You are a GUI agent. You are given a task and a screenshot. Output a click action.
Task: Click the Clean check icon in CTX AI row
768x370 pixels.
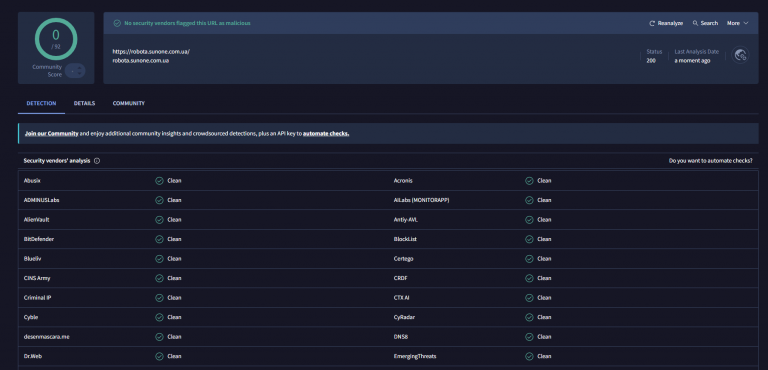tap(529, 297)
